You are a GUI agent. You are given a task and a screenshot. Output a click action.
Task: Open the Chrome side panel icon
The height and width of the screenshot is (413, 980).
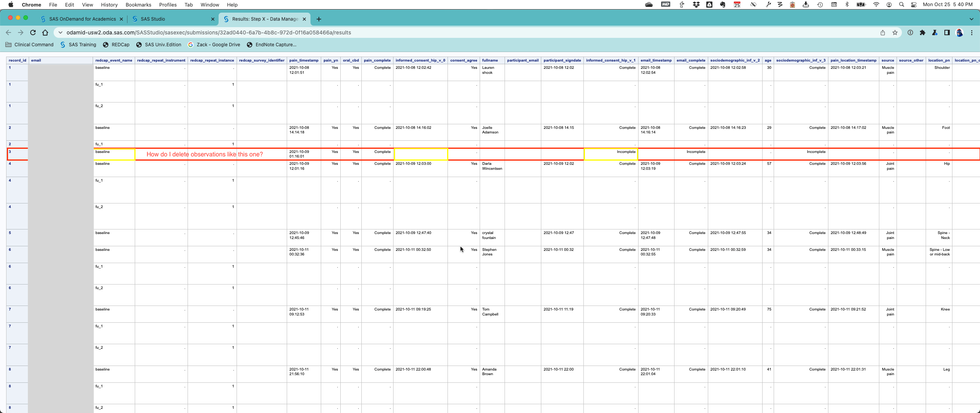[947, 33]
